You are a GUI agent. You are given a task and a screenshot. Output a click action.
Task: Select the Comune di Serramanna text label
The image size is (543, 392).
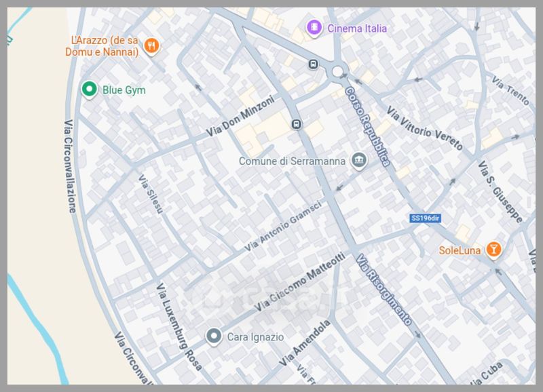pyautogui.click(x=293, y=161)
